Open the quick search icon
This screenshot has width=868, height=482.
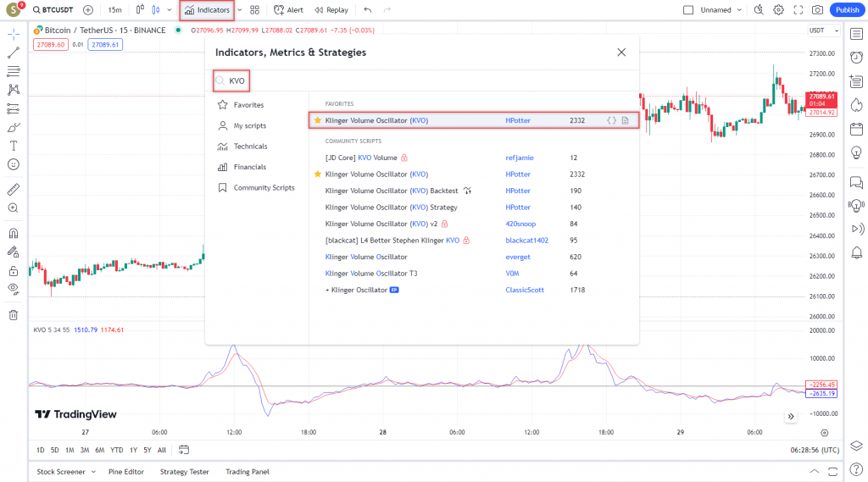click(759, 10)
